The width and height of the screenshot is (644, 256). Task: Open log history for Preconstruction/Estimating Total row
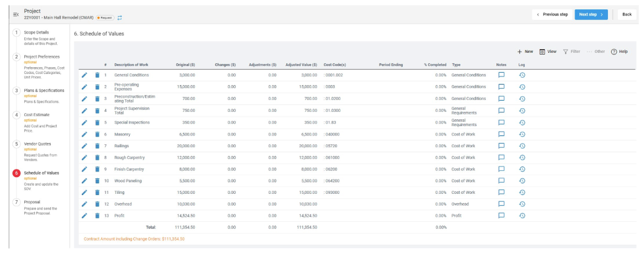click(522, 99)
